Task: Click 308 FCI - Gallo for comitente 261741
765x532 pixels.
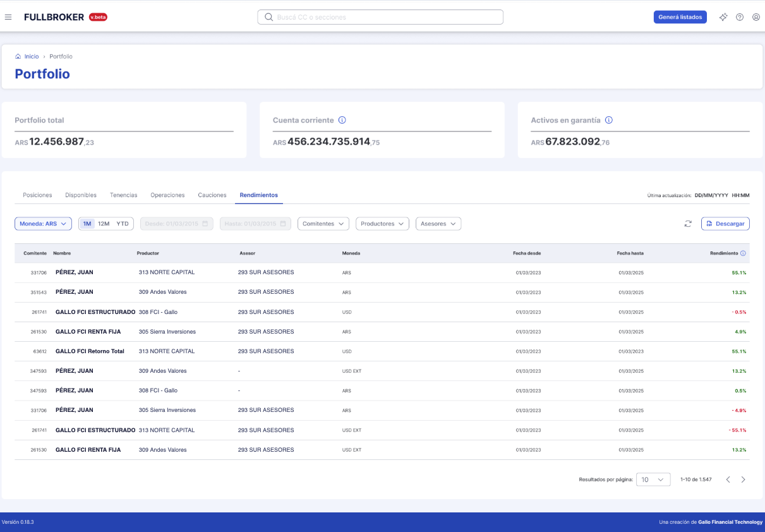Action: [158, 312]
